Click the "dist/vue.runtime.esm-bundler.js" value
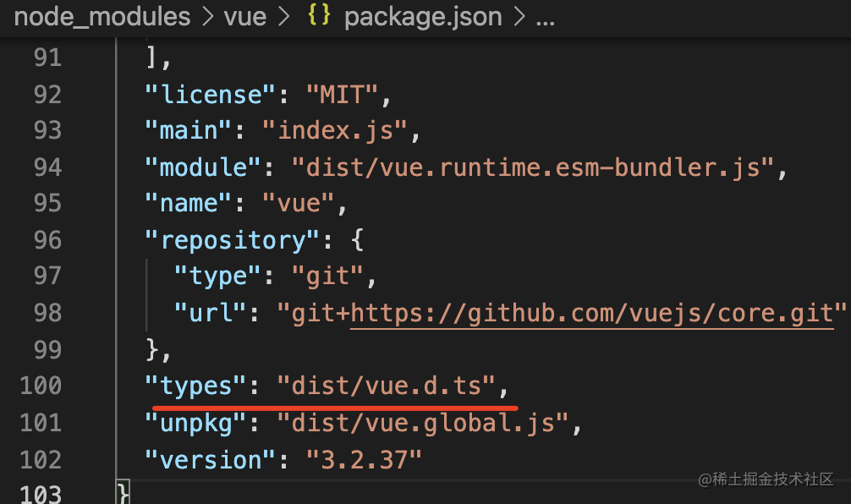The width and height of the screenshot is (851, 504). click(x=532, y=167)
